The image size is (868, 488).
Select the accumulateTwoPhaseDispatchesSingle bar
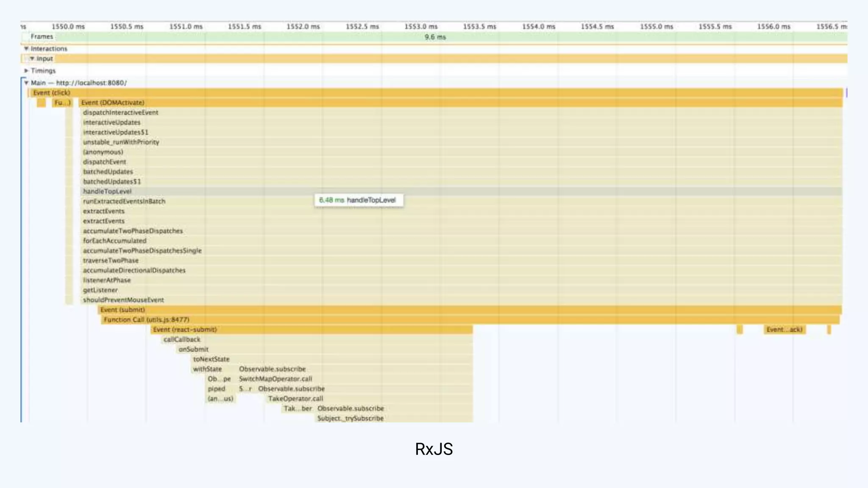pyautogui.click(x=461, y=250)
